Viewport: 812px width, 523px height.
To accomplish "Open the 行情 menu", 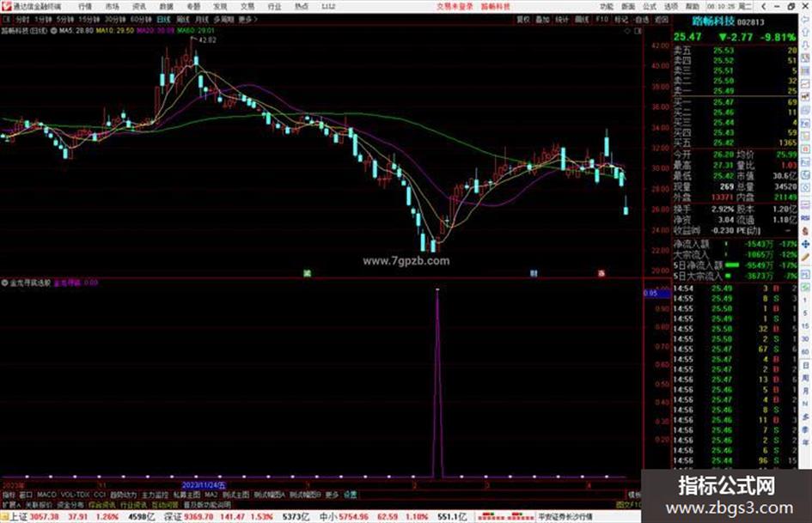I will (x=85, y=6).
